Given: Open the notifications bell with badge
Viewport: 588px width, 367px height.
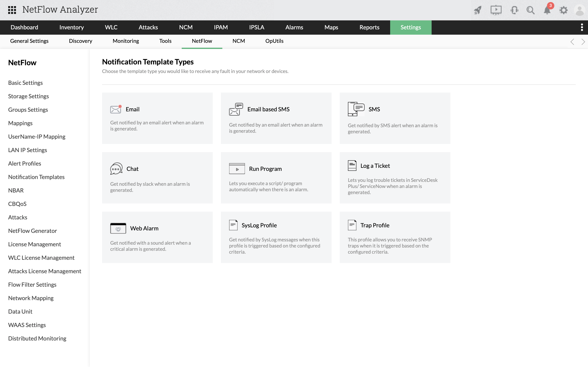Looking at the screenshot, I should (547, 10).
